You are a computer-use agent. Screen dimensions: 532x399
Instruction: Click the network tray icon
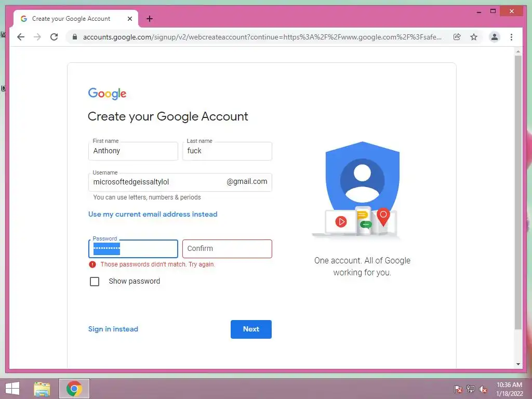pos(471,389)
